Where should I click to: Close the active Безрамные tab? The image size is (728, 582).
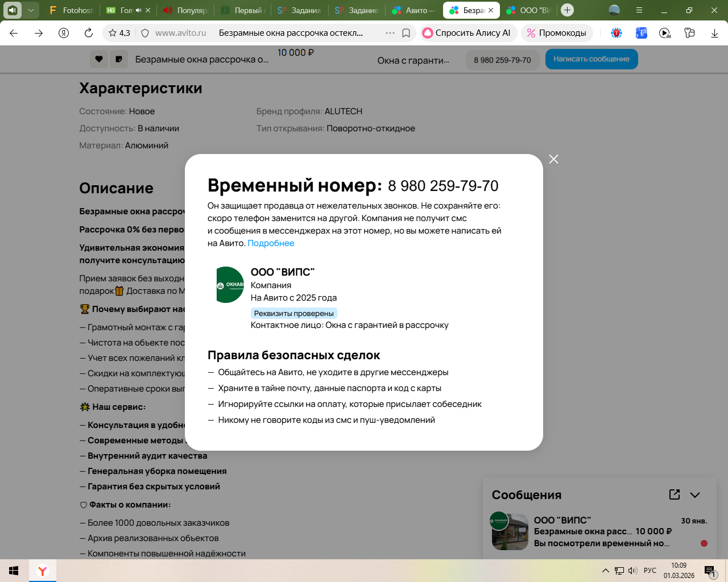coord(491,10)
